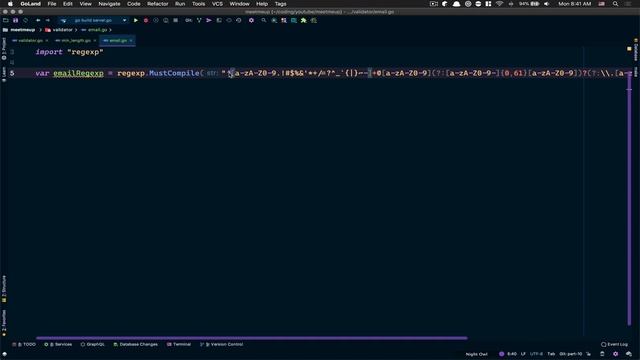Click the vertical editor scrollbar
This screenshot has height=360, width=640.
point(629,200)
